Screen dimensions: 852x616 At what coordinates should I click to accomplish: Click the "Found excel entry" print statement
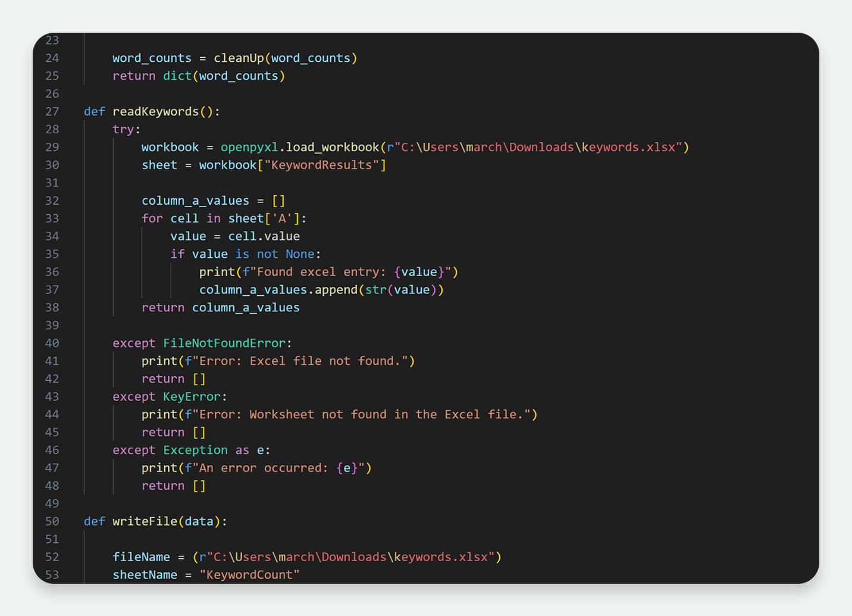pos(328,272)
